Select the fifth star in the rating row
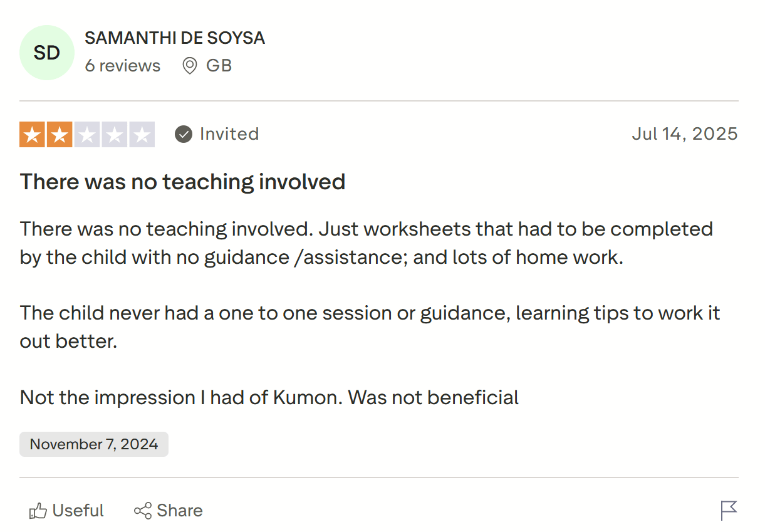 (x=141, y=134)
